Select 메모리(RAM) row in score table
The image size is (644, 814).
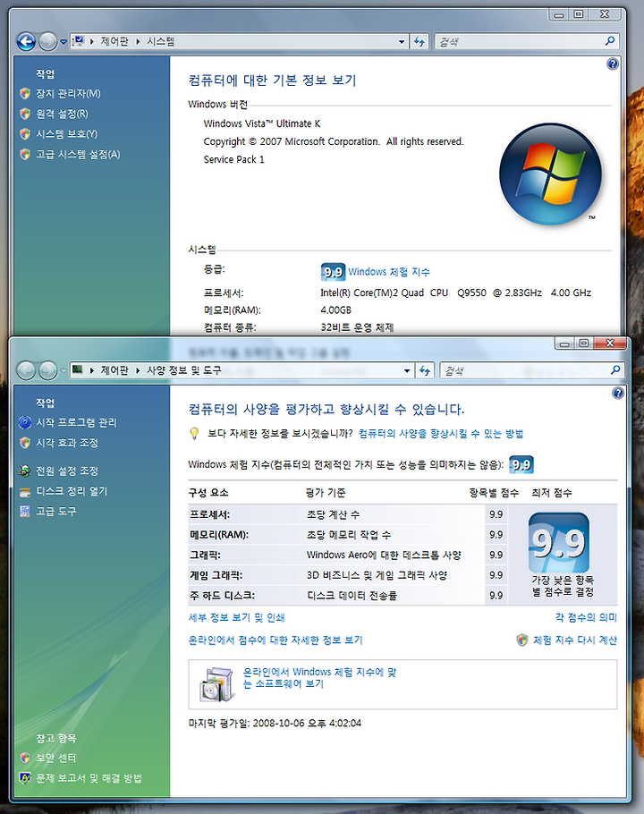coord(348,535)
